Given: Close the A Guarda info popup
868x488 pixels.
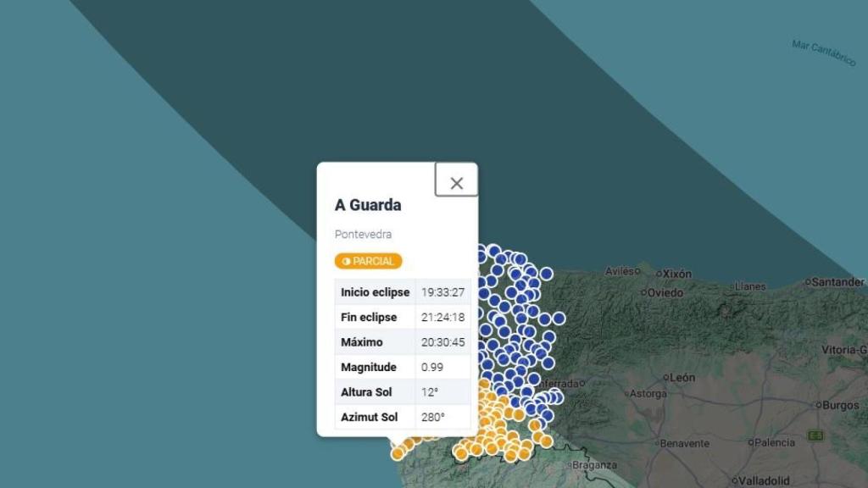Looking at the screenshot, I should click(x=456, y=180).
